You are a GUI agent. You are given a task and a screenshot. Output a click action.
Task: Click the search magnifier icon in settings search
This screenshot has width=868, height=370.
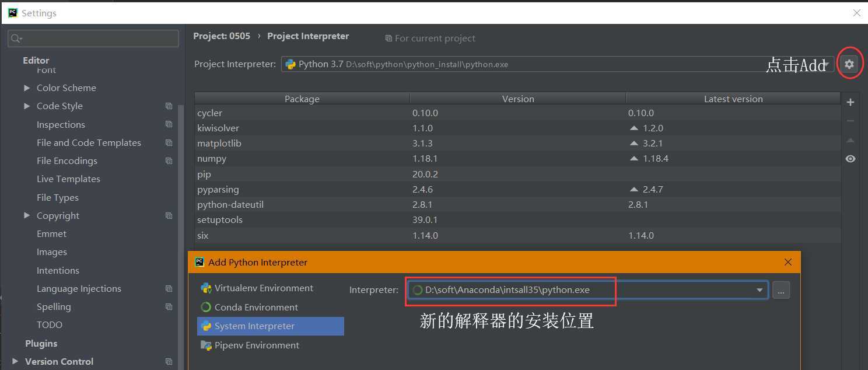[x=16, y=39]
